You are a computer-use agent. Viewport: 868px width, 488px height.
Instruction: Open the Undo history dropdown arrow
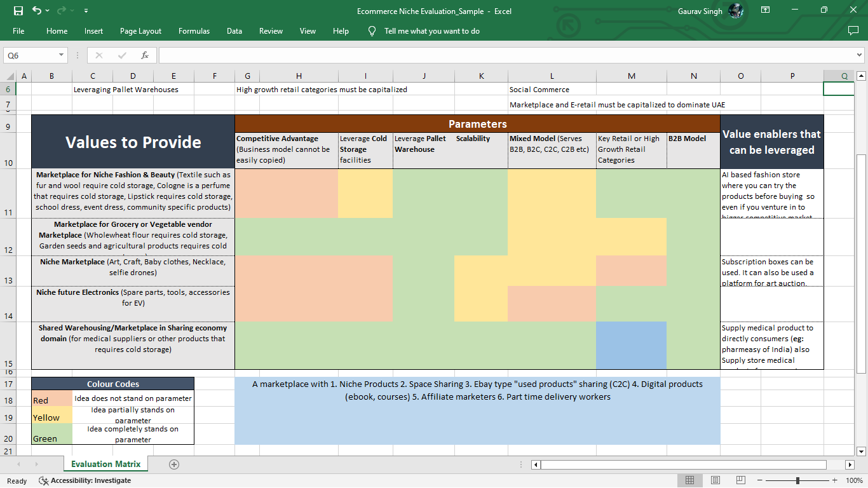(x=48, y=11)
